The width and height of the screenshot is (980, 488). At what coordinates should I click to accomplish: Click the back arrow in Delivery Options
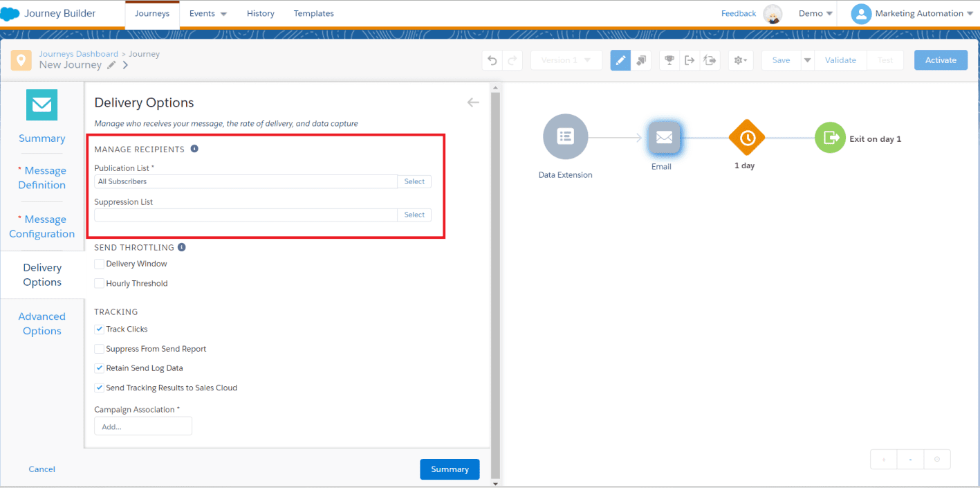[473, 102]
